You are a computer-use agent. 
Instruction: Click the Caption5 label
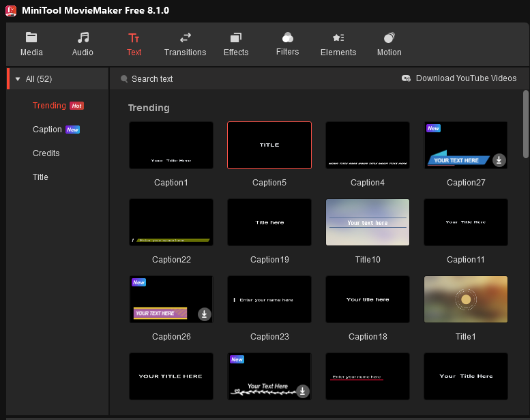269,183
